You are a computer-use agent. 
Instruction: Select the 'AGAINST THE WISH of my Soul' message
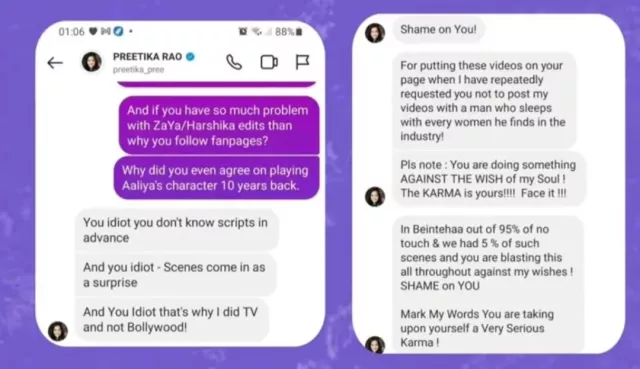(x=489, y=179)
